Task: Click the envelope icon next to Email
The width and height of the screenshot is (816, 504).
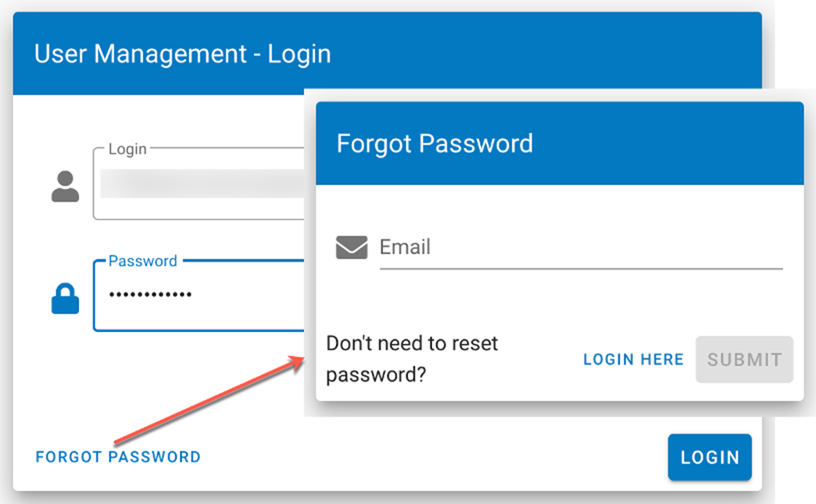Action: (352, 248)
